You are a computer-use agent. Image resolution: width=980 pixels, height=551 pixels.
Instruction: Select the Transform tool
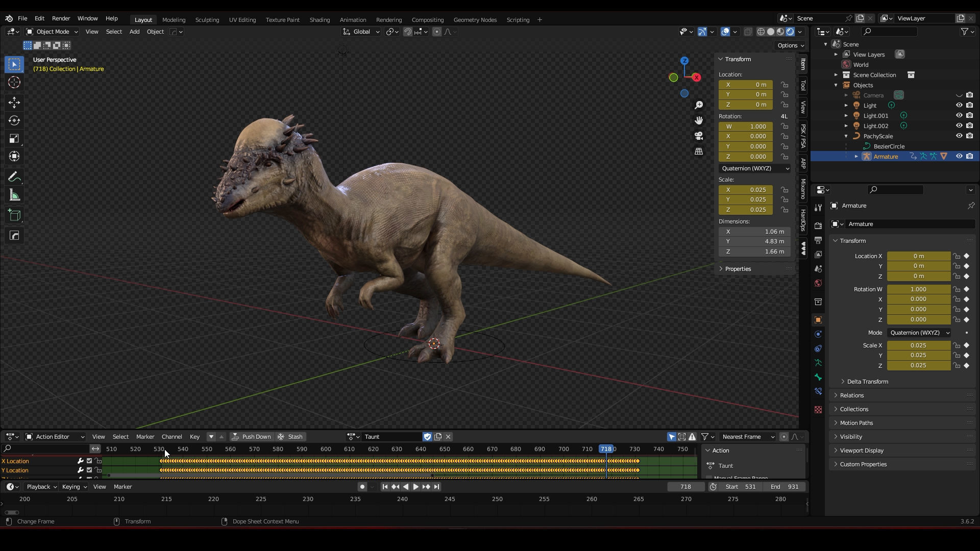pos(14,156)
